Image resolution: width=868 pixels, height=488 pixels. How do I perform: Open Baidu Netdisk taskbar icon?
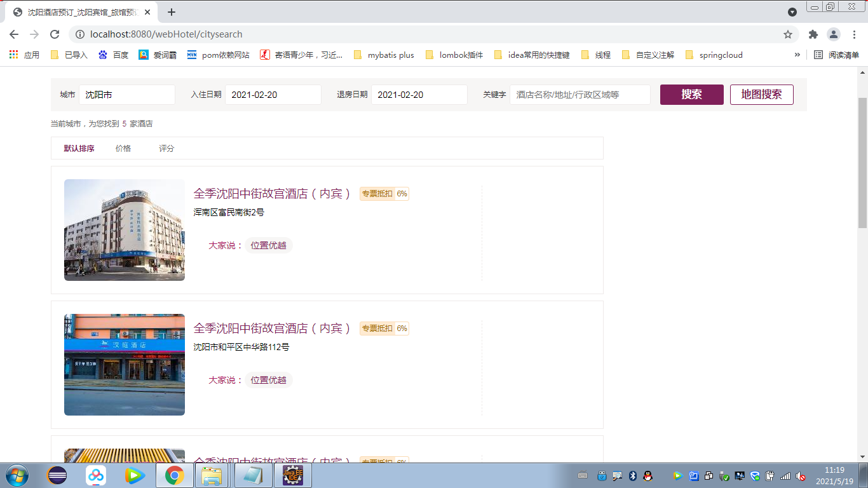tap(96, 475)
